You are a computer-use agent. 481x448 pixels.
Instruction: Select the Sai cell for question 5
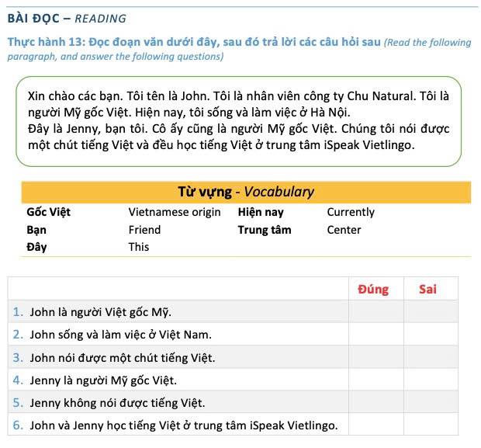pos(430,402)
